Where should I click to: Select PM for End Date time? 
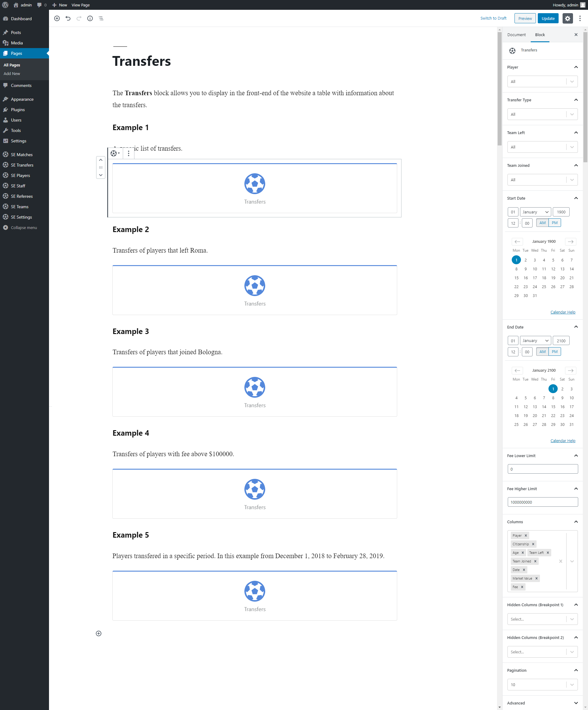[555, 351]
